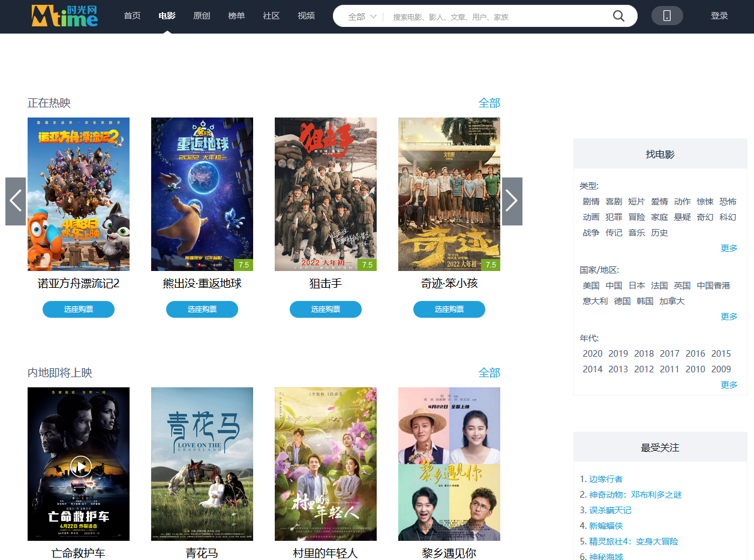View all now-showing movies via 全部 link

pos(489,103)
